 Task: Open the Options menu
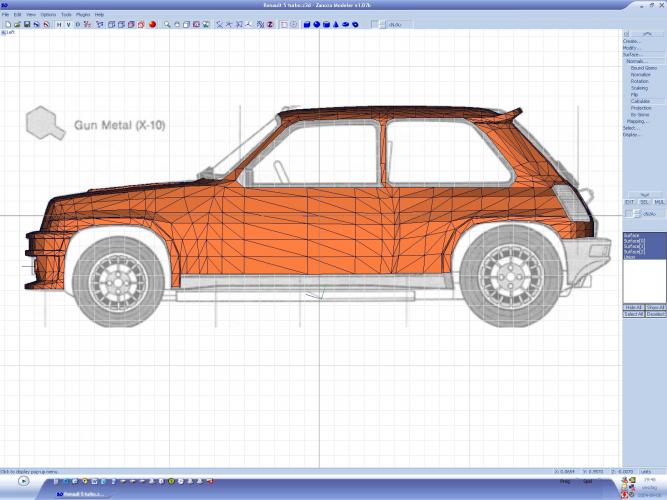[48, 15]
